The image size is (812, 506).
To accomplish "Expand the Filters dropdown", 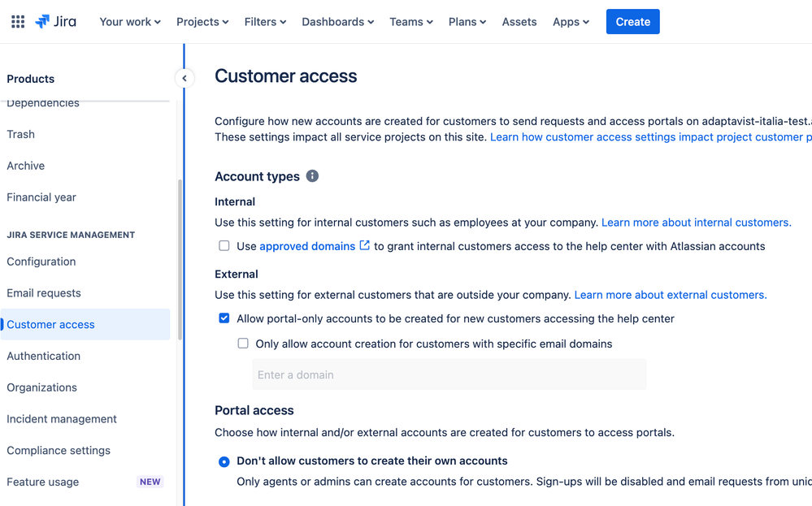I will click(x=265, y=22).
